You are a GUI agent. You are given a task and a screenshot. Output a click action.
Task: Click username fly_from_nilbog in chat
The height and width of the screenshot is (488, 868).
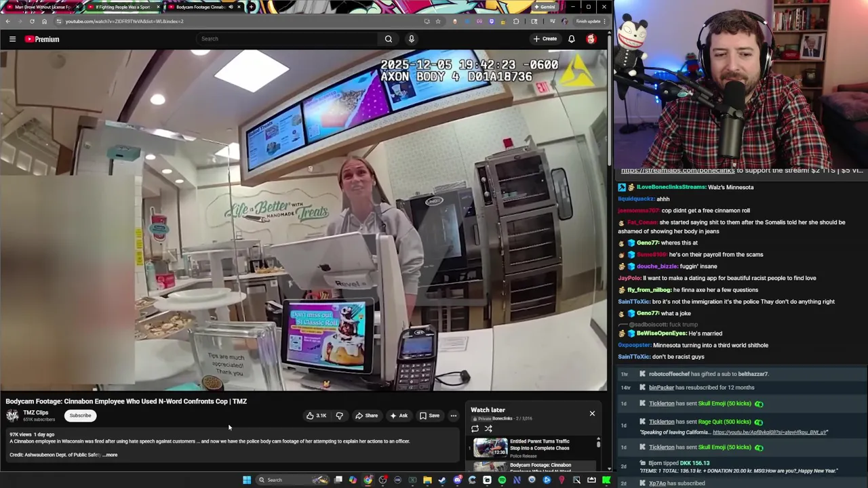point(649,289)
